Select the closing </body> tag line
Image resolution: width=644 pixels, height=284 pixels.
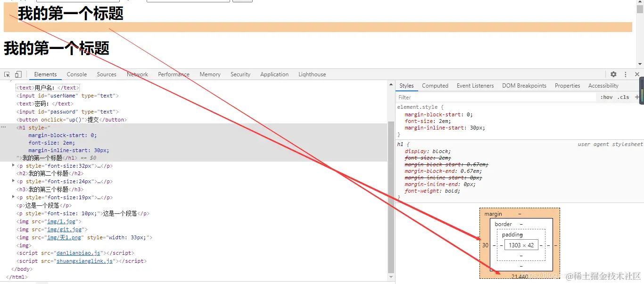22,269
